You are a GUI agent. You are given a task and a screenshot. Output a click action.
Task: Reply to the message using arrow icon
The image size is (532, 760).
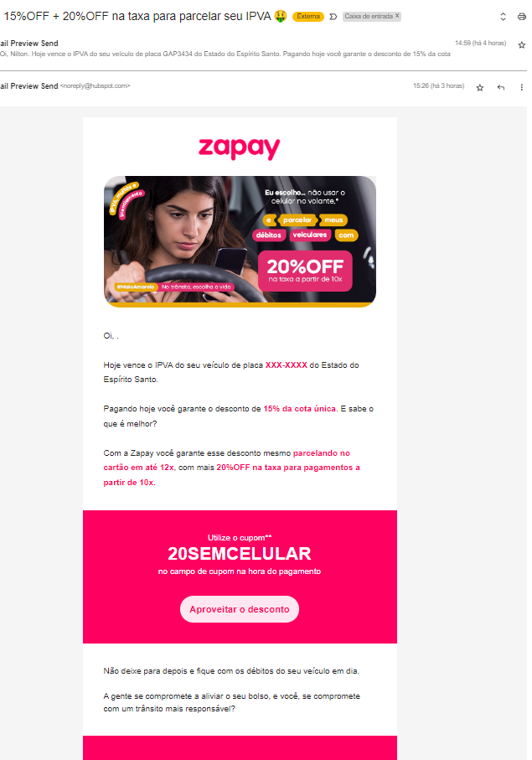click(501, 88)
